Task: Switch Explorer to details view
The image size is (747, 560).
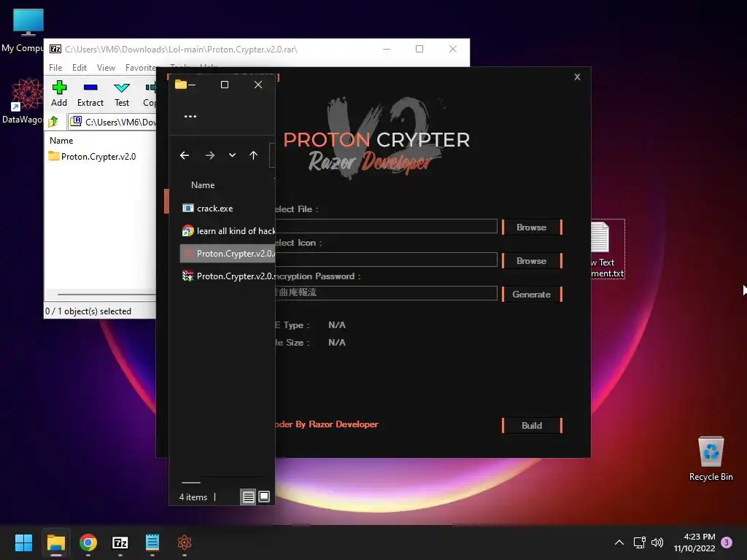Action: (248, 497)
